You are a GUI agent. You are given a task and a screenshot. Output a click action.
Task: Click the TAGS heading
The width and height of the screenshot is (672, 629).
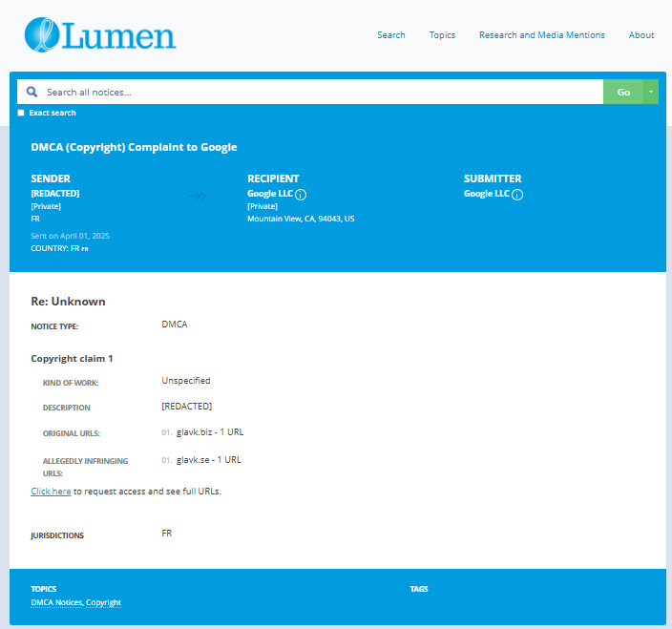point(419,589)
